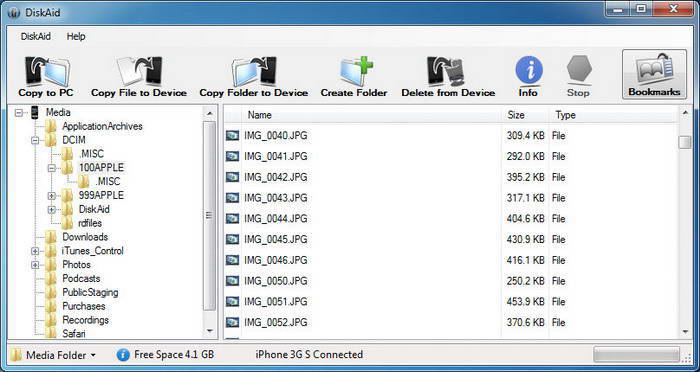Click the file list scroll down arrow
Screen dimensions: 700x372
click(685, 331)
